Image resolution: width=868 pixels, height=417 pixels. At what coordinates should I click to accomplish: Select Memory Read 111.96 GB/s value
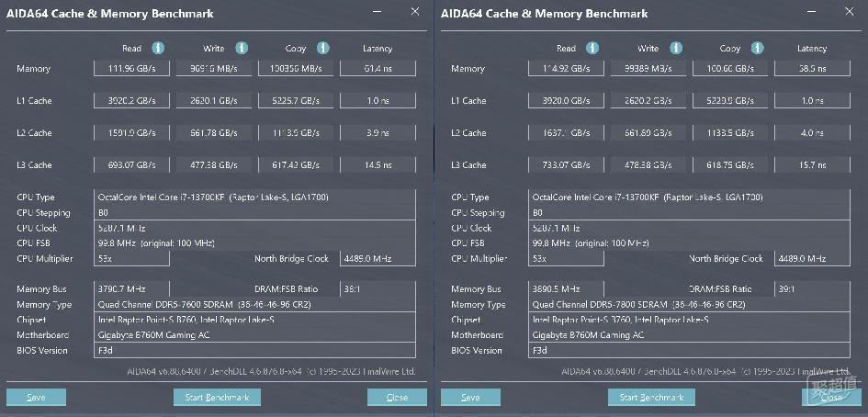coord(131,69)
